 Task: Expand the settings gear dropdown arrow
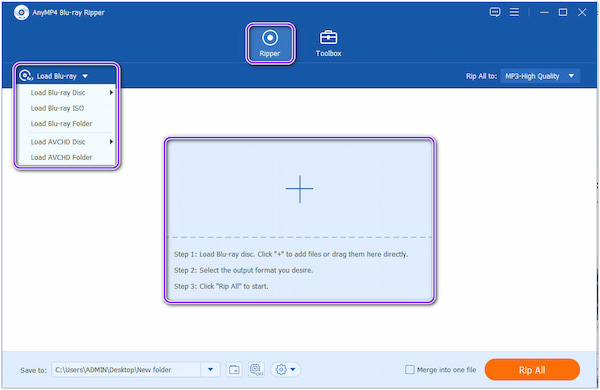[293, 370]
